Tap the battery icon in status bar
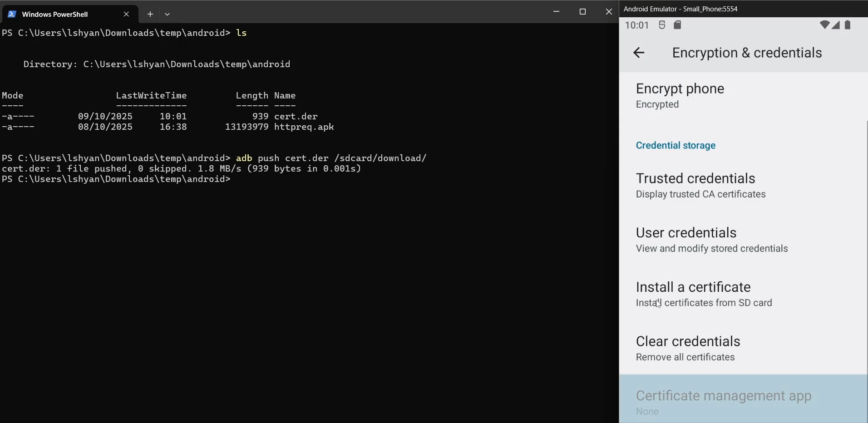Screen dimensions: 868x423 [x=848, y=25]
